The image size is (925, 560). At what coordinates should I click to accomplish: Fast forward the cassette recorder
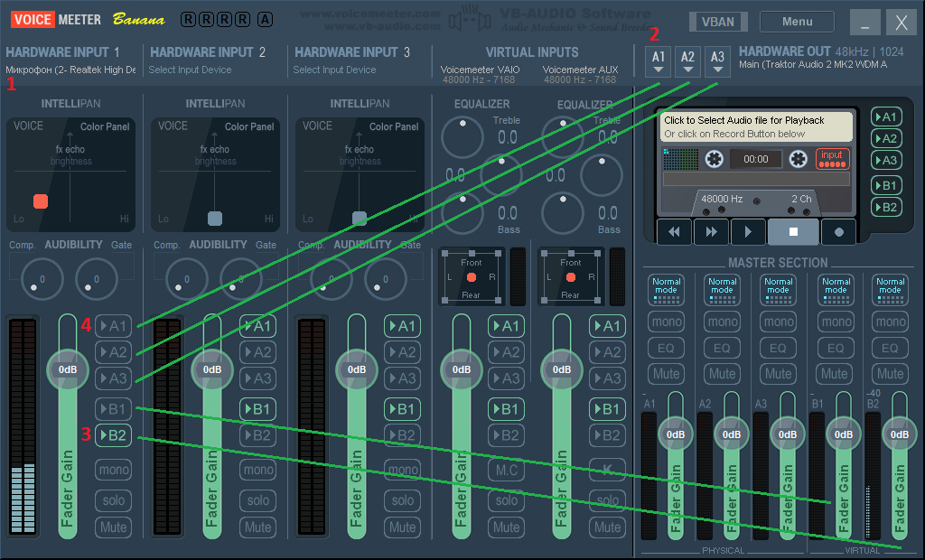711,232
